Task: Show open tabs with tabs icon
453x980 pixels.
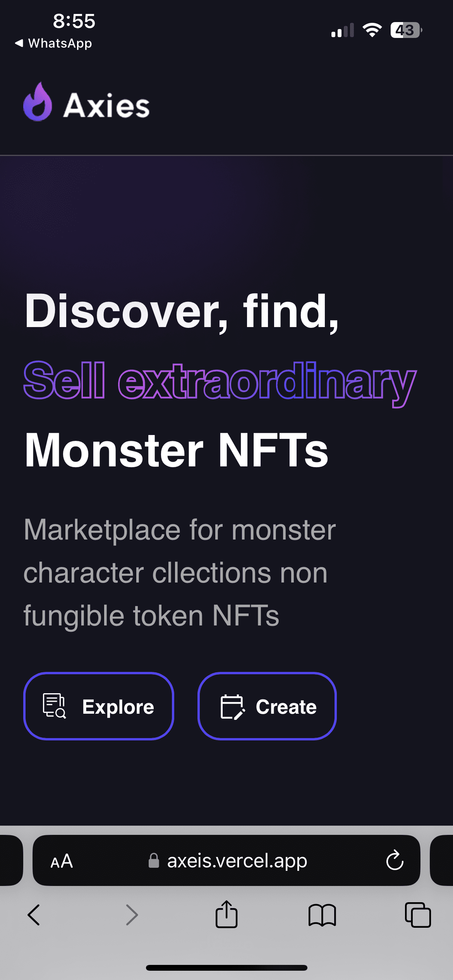Action: point(418,915)
